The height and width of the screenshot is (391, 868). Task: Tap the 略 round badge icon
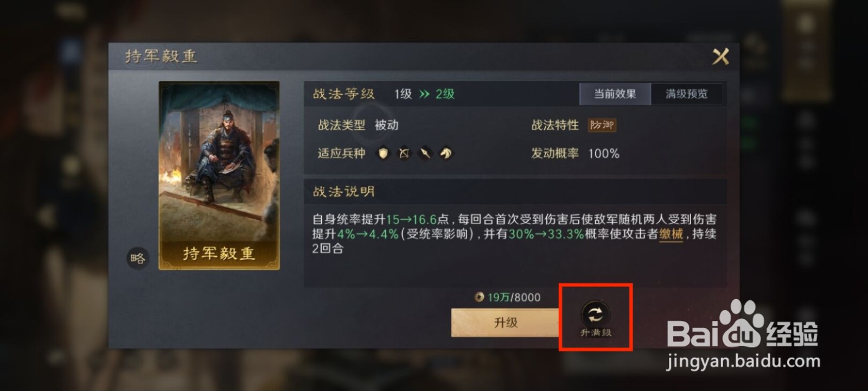[x=138, y=258]
